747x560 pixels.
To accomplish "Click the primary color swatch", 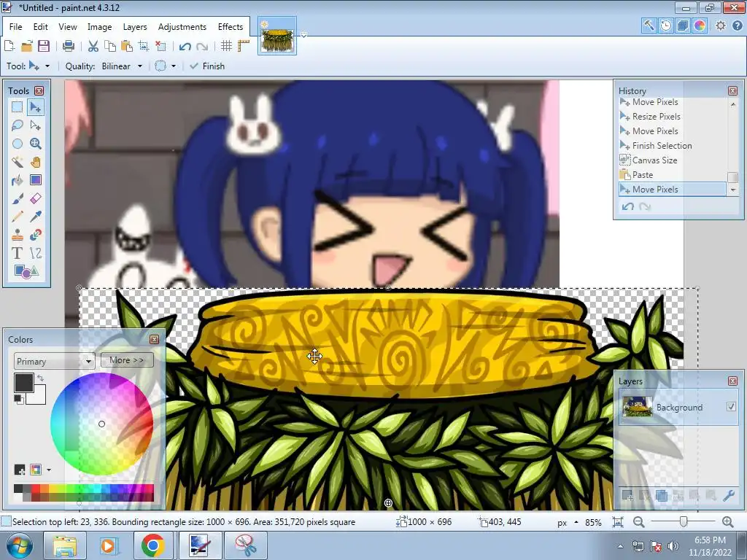I will pyautogui.click(x=24, y=383).
